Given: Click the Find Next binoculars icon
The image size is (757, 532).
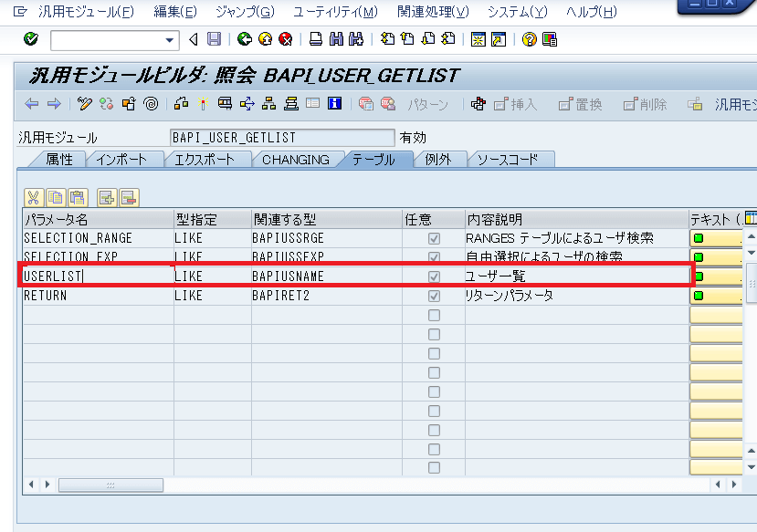Looking at the screenshot, I should pyautogui.click(x=356, y=39).
